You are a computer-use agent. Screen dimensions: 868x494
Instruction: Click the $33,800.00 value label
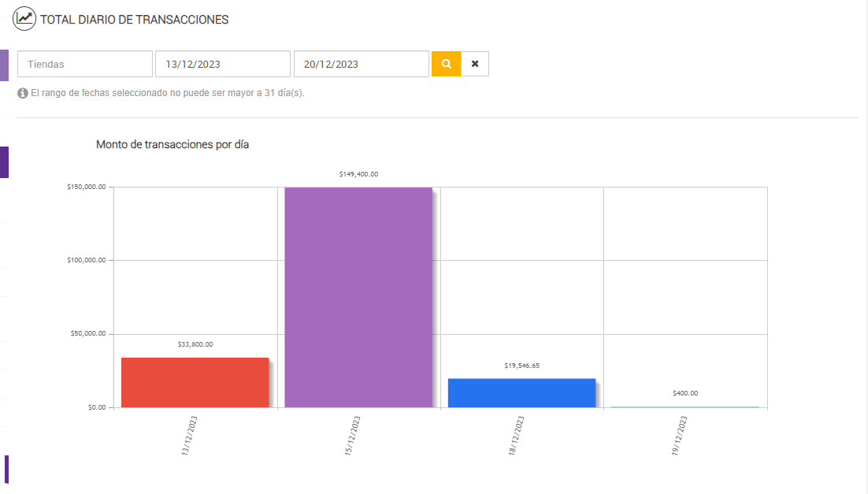(195, 344)
